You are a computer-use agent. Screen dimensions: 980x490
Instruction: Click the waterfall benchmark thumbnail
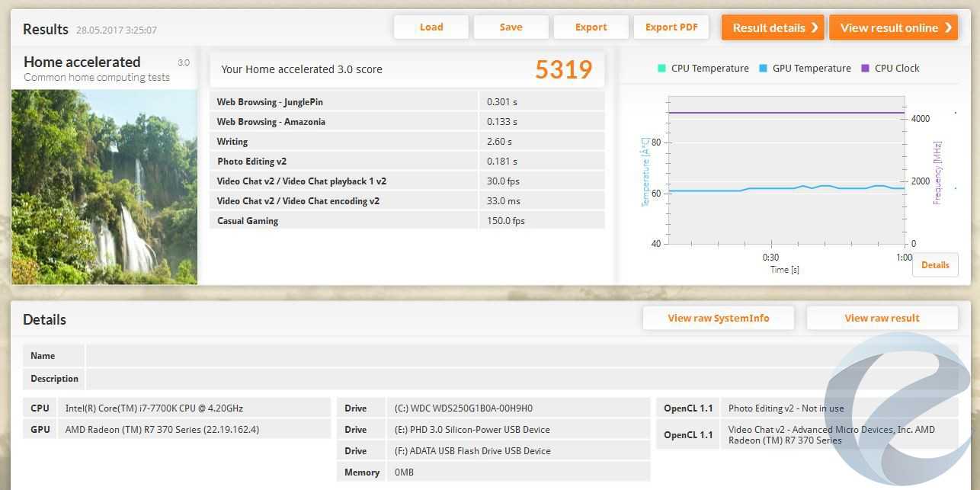pos(104,187)
